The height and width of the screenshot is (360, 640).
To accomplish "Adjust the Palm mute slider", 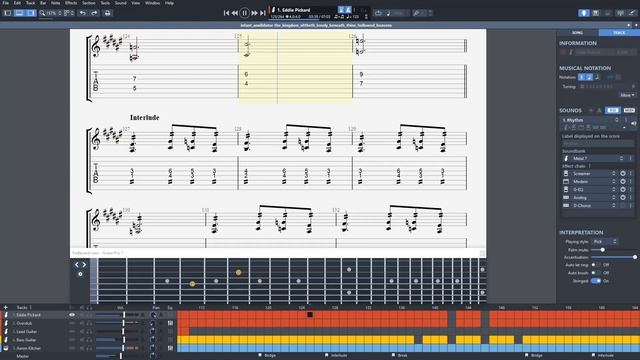I will (602, 250).
